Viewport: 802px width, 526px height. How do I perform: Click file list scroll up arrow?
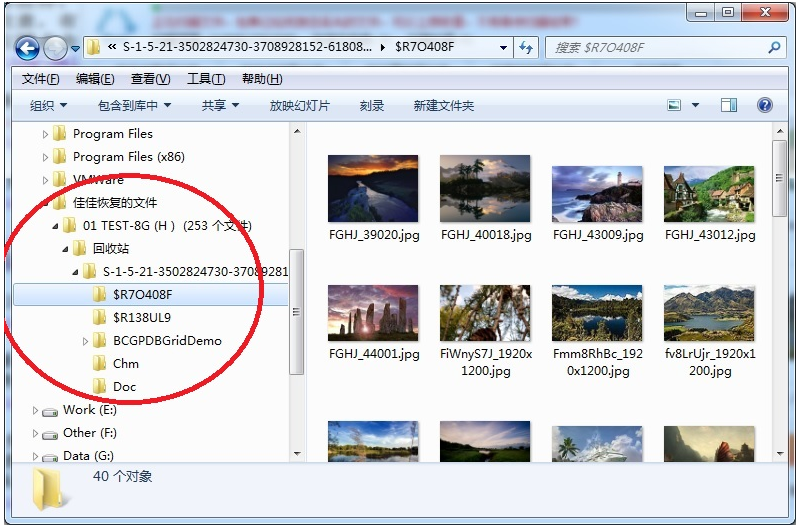779,132
